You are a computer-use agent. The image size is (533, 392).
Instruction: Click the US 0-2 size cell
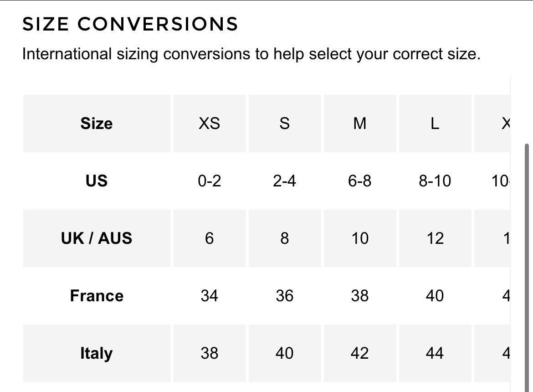coord(209,181)
